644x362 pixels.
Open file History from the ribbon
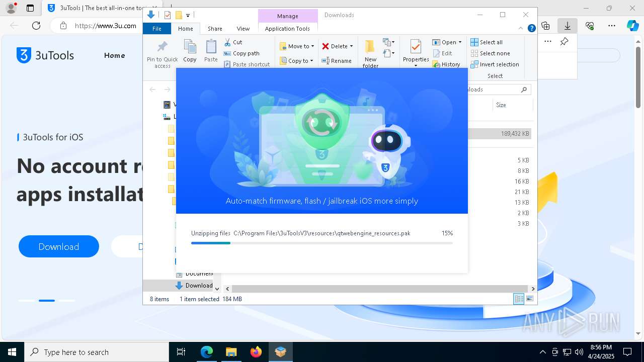[446, 64]
